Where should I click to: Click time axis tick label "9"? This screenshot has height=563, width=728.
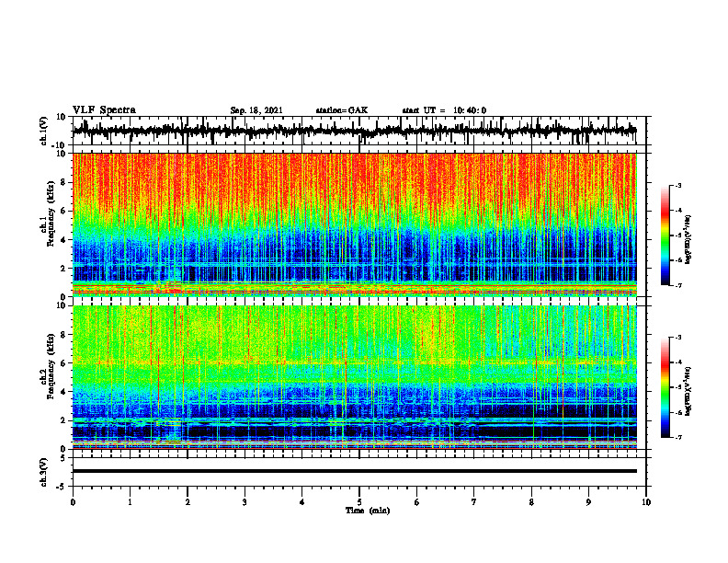[x=588, y=502]
